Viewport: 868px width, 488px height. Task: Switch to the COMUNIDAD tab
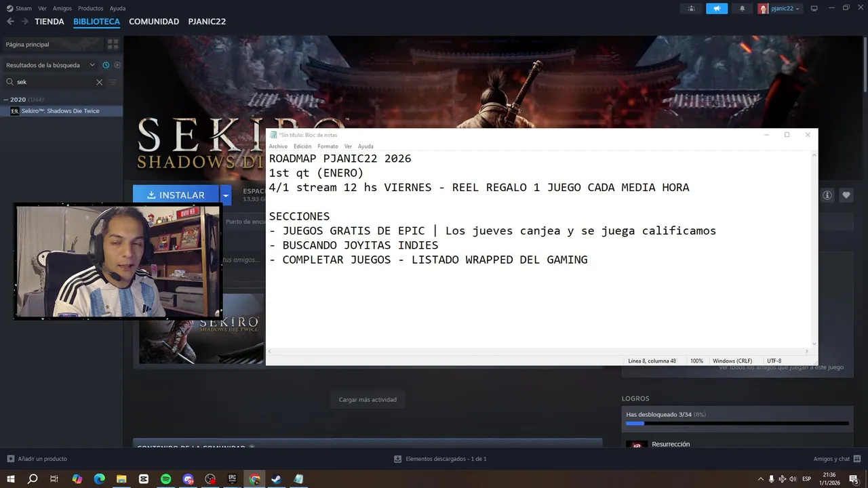pyautogui.click(x=154, y=22)
